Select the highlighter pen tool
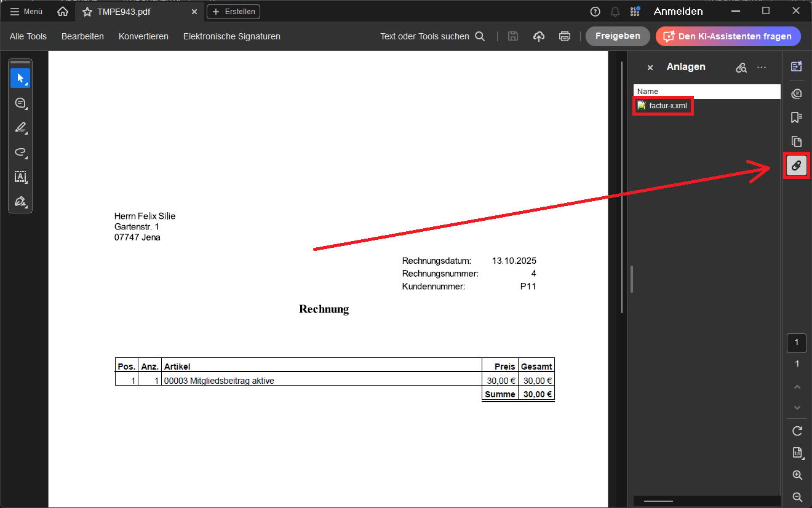Image resolution: width=812 pixels, height=508 pixels. 20,127
